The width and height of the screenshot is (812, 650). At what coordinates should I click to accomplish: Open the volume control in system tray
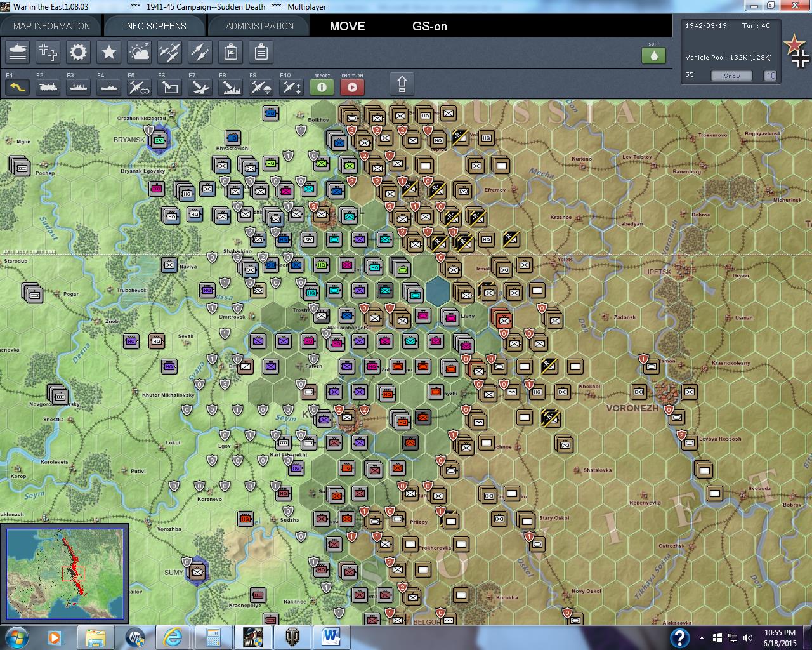click(749, 638)
